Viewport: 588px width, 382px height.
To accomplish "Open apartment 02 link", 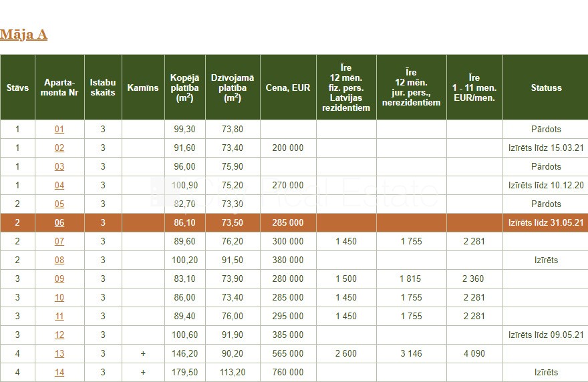I will point(59,148).
